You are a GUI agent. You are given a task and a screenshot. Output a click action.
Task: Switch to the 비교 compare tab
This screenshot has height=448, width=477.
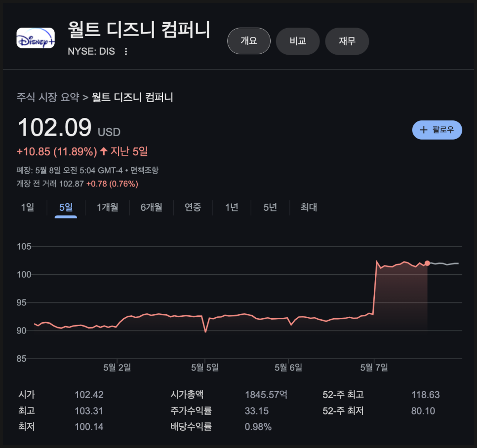298,41
